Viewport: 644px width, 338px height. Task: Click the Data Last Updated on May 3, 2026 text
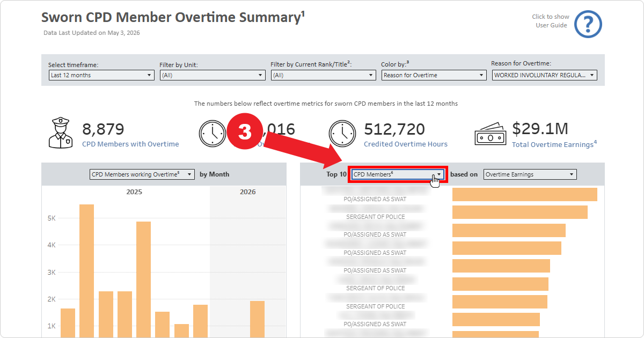coord(92,33)
